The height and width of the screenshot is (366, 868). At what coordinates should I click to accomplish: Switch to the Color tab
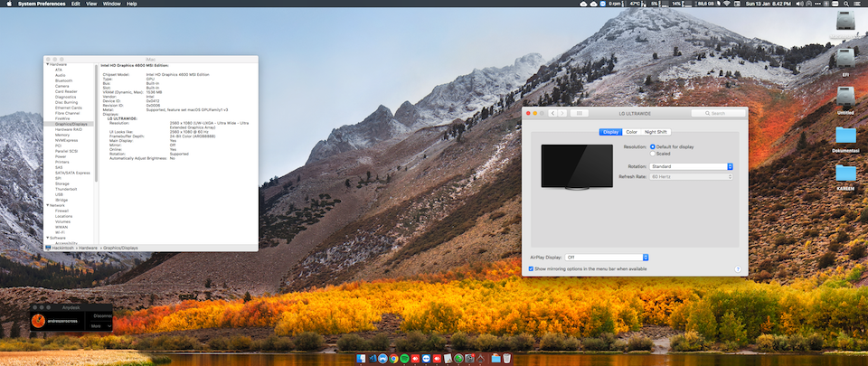pos(632,132)
